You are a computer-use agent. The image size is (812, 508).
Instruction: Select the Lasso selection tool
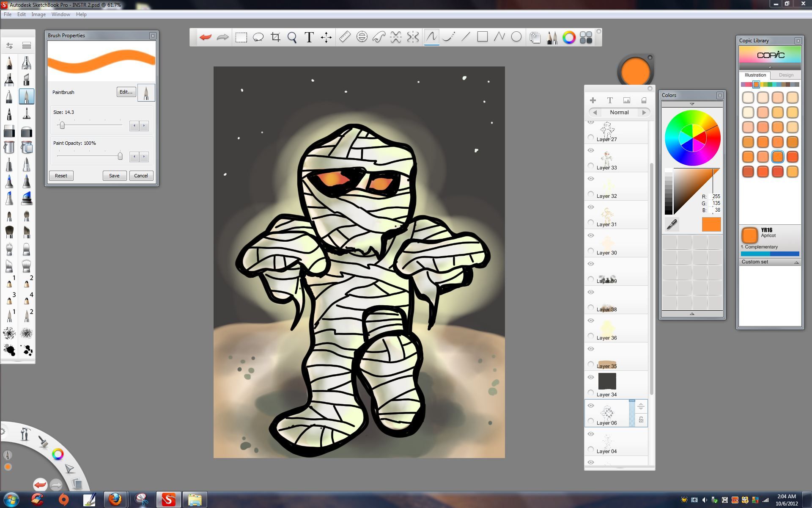[258, 37]
